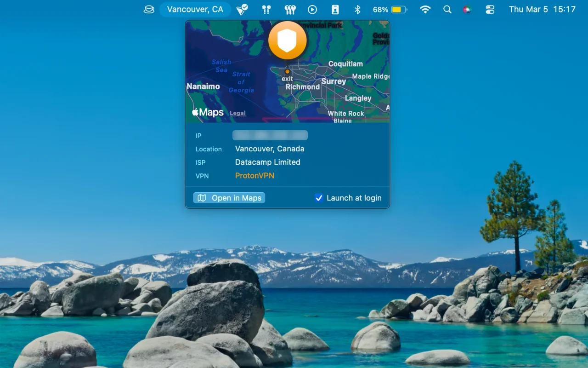The width and height of the screenshot is (588, 368).
Task: Click the Nanaimo label on the map
Action: (x=204, y=86)
